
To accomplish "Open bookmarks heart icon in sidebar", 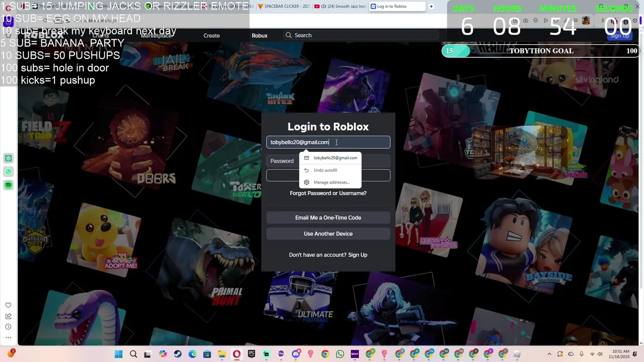I will click(x=8, y=305).
